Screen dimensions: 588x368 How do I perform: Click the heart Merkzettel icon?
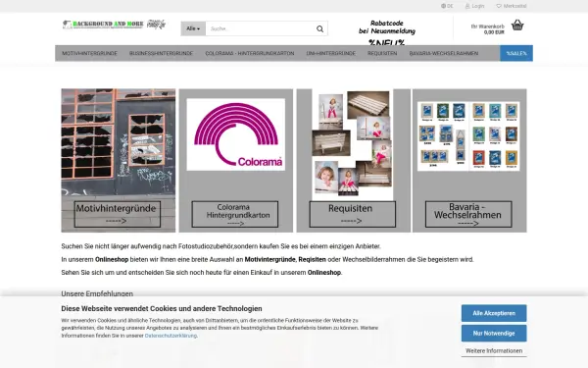499,6
